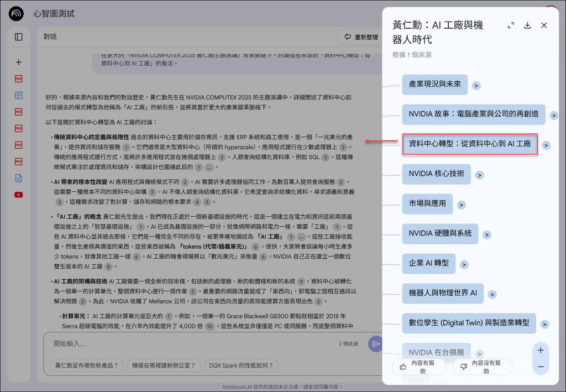Image resolution: width=566 pixels, height=392 pixels.
Task: Expand the NVIDIA 故事 node chevron
Action: point(554,116)
